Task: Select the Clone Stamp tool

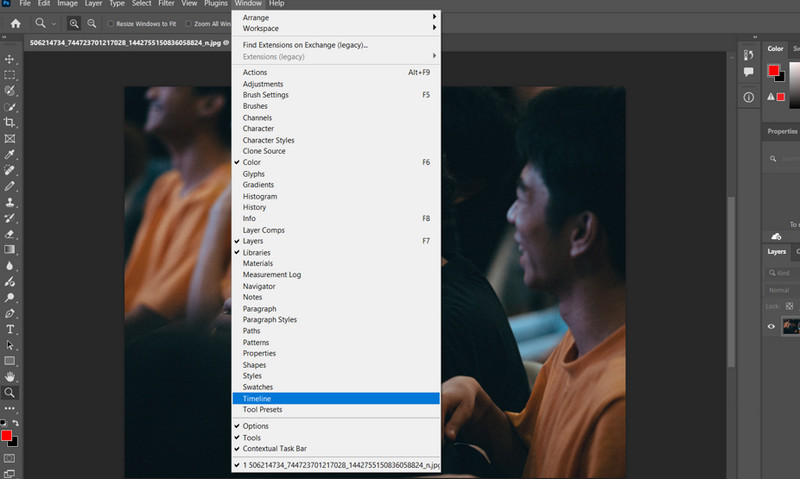Action: [x=9, y=202]
